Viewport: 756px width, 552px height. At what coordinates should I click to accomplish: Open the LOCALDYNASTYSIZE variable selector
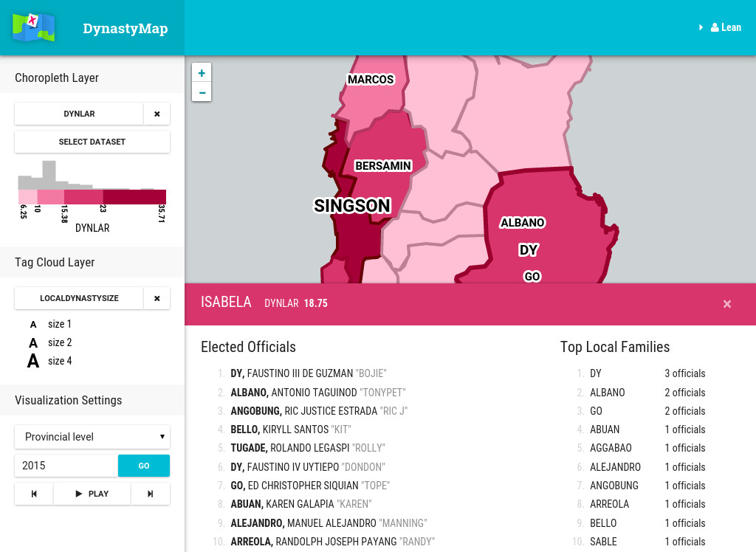point(79,298)
